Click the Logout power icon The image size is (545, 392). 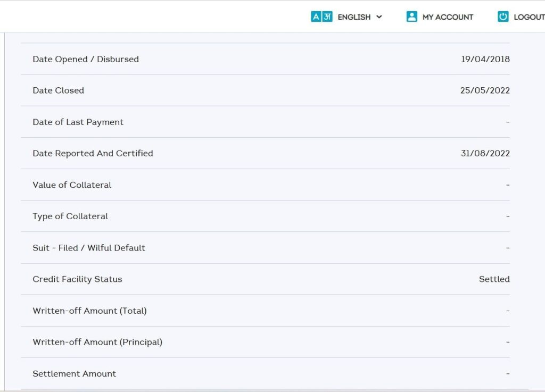(x=503, y=16)
